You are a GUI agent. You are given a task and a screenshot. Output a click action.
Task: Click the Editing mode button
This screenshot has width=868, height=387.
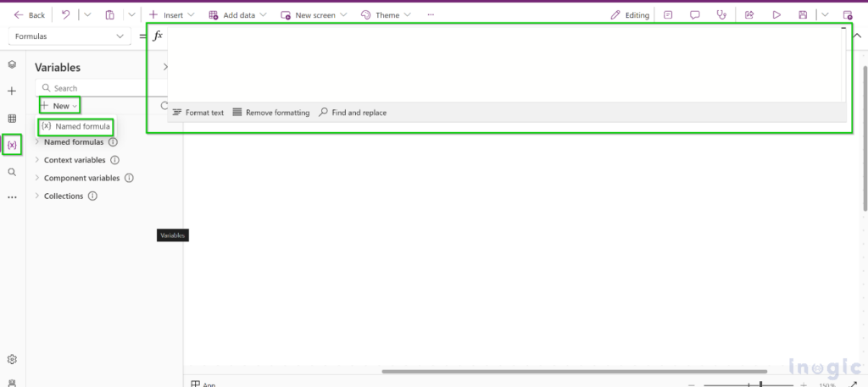[x=630, y=15]
